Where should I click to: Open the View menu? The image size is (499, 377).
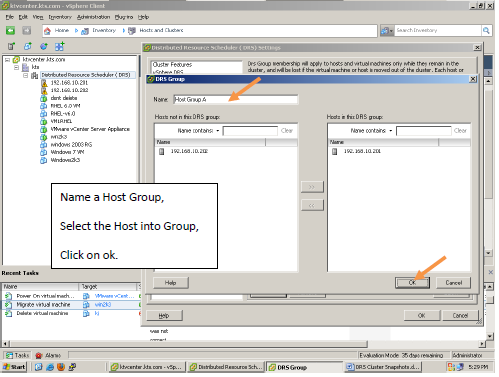pyautogui.click(x=38, y=17)
